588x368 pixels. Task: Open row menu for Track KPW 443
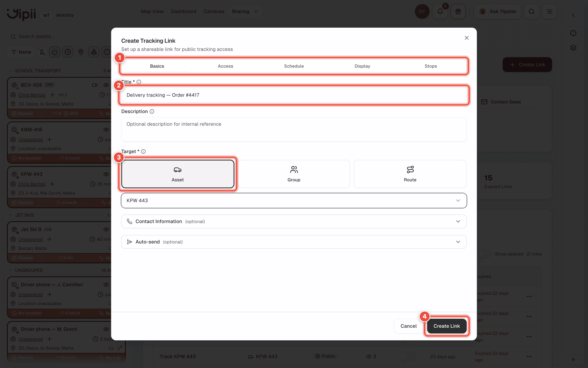(529, 356)
